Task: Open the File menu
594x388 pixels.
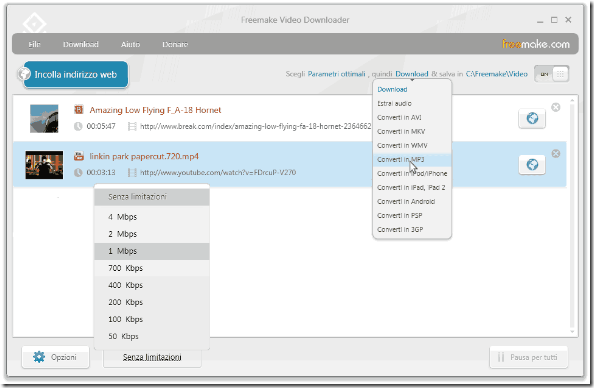Action: 34,44
